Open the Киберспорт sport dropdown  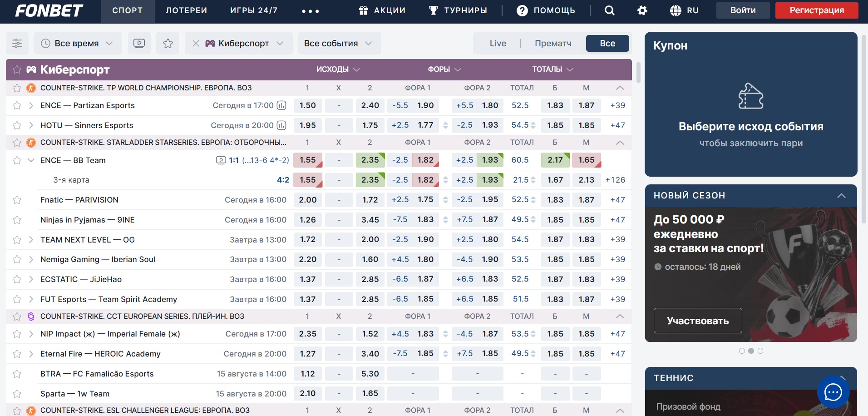(x=244, y=44)
